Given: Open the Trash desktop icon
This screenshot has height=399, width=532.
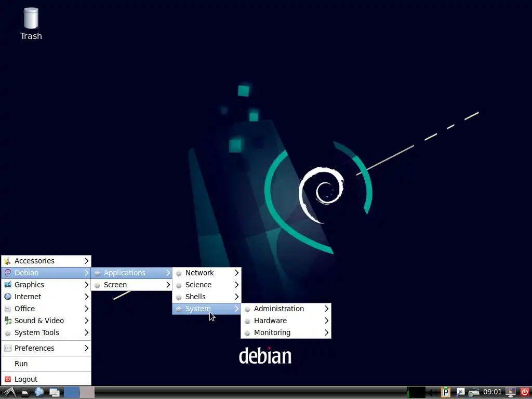Looking at the screenshot, I should tap(31, 24).
